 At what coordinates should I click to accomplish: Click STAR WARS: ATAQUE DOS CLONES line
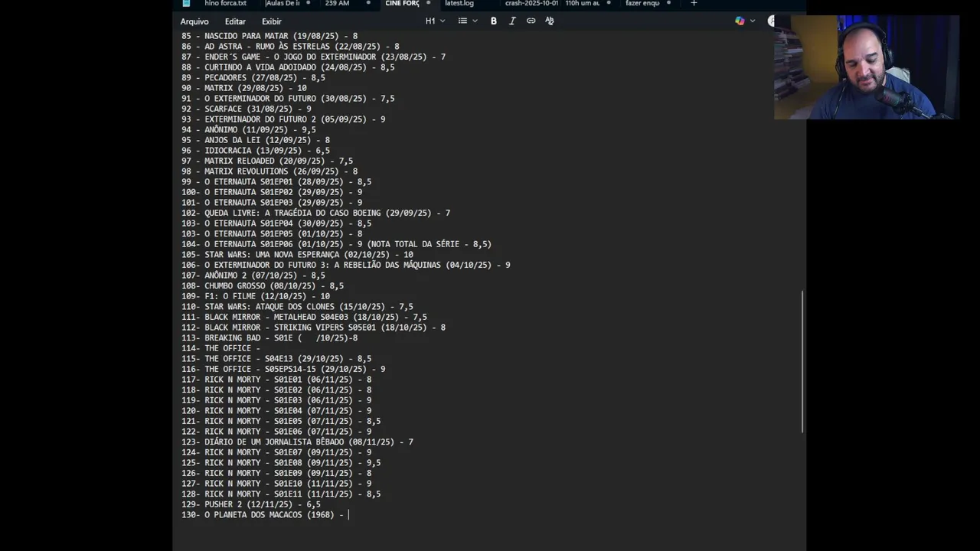coord(297,307)
